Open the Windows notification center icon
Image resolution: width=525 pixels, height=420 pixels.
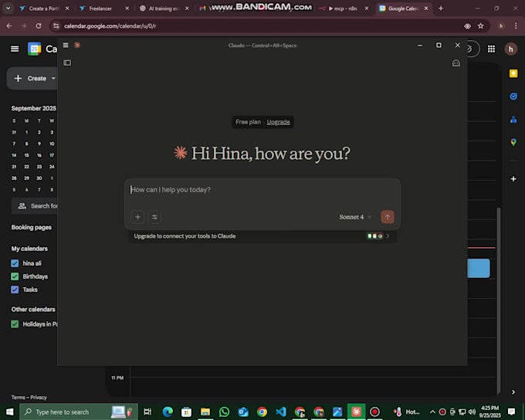(511, 412)
